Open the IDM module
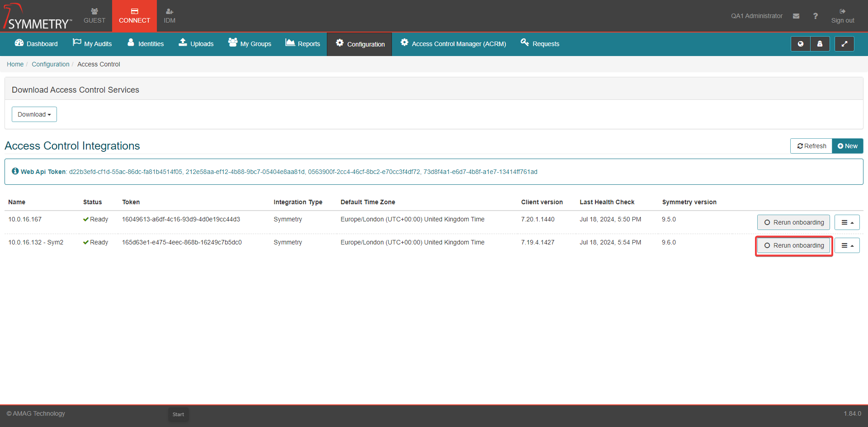 (170, 16)
